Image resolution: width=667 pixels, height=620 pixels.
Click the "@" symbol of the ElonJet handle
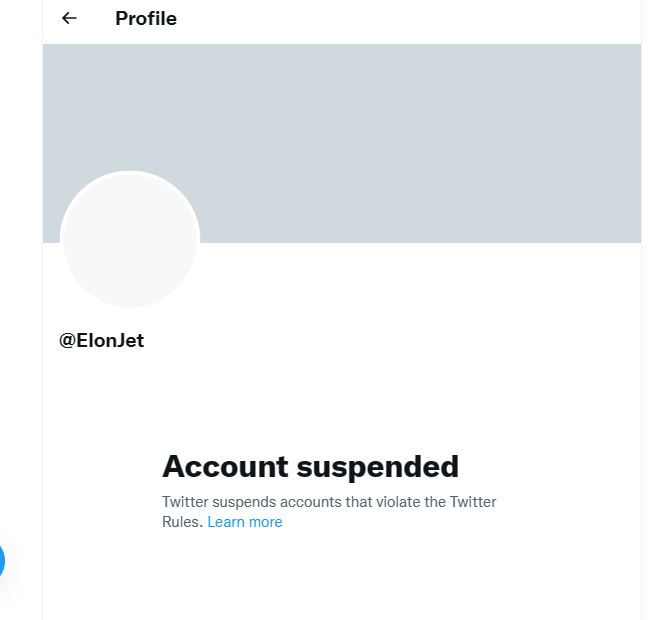click(x=68, y=341)
